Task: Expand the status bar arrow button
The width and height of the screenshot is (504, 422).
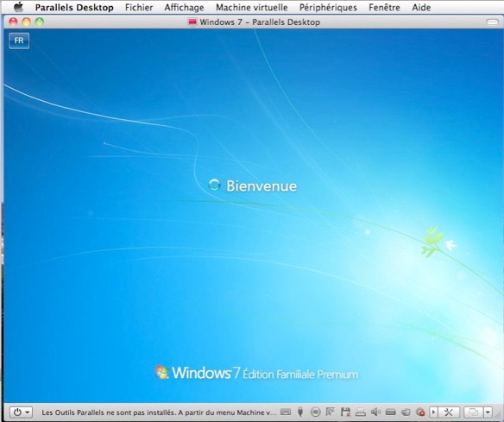Action: click(x=433, y=412)
